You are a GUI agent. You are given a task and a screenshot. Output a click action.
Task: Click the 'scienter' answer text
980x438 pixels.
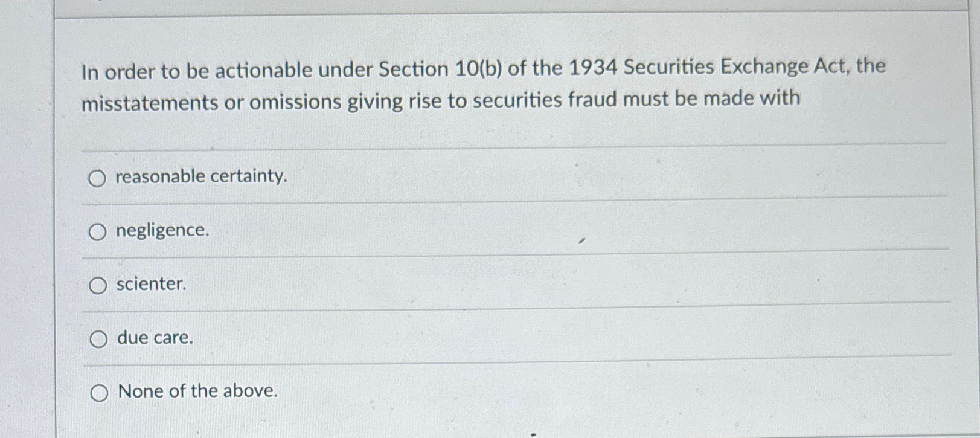151,283
